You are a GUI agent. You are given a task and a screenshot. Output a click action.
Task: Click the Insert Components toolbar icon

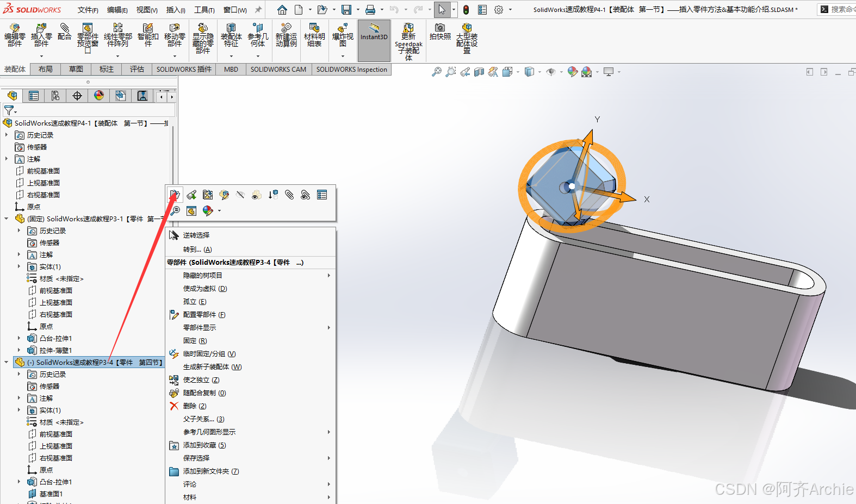pyautogui.click(x=41, y=35)
